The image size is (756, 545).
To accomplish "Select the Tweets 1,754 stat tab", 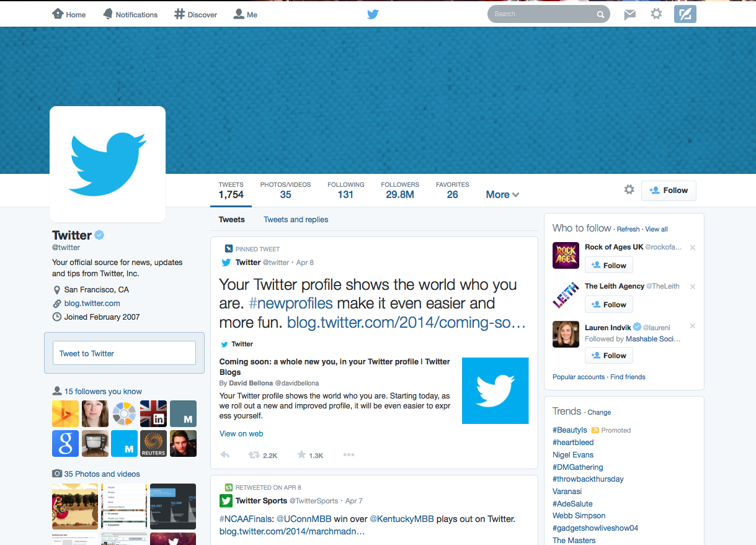I will [x=231, y=191].
